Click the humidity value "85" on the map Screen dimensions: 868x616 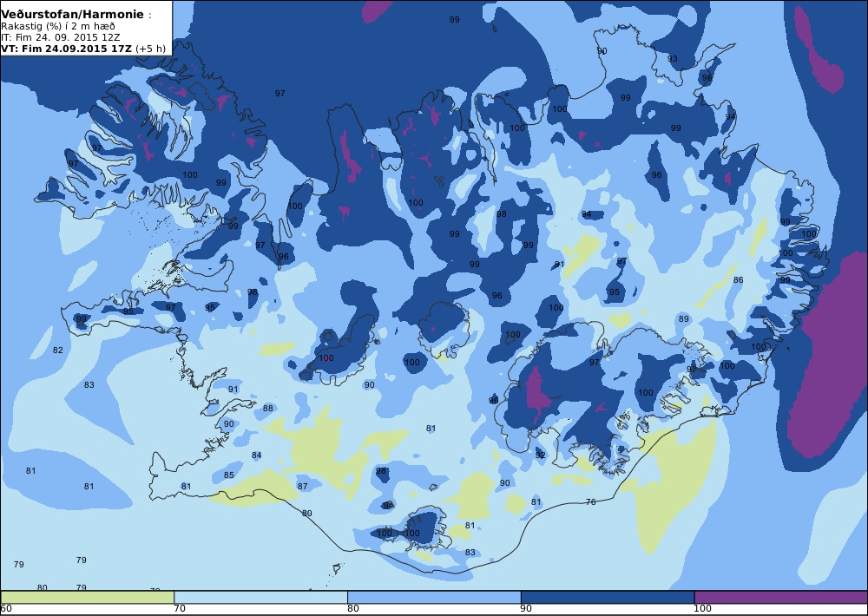point(228,475)
